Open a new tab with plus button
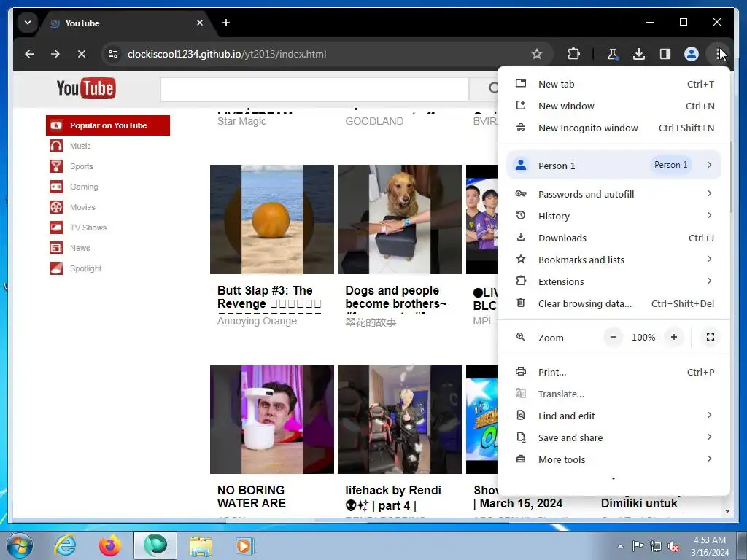 click(x=226, y=23)
